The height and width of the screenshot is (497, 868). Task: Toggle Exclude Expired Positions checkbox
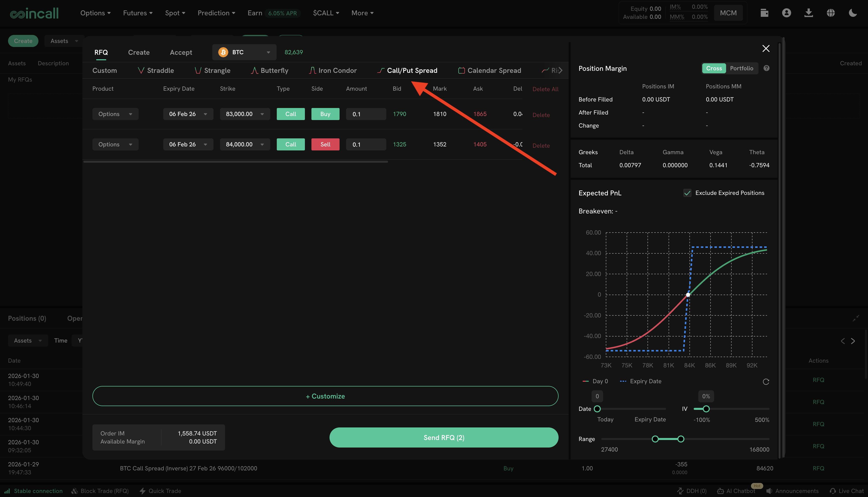pos(687,193)
